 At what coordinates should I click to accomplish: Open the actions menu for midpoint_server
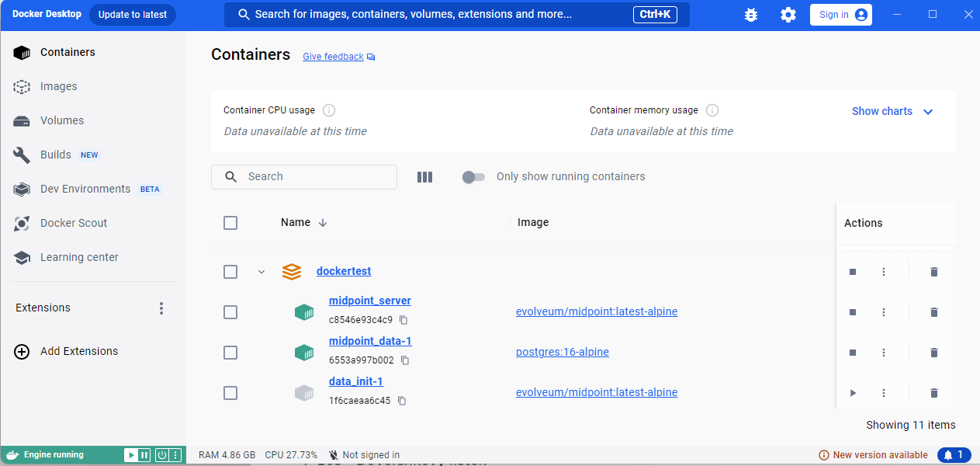click(883, 311)
